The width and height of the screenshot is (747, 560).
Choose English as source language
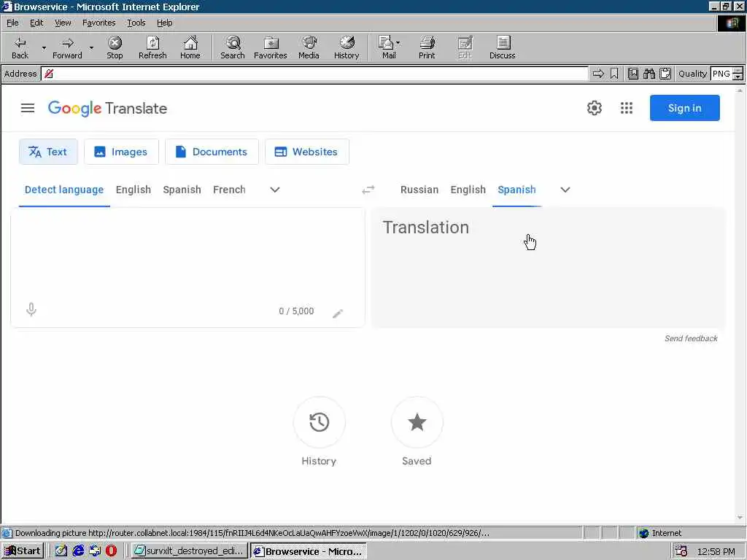click(x=133, y=190)
